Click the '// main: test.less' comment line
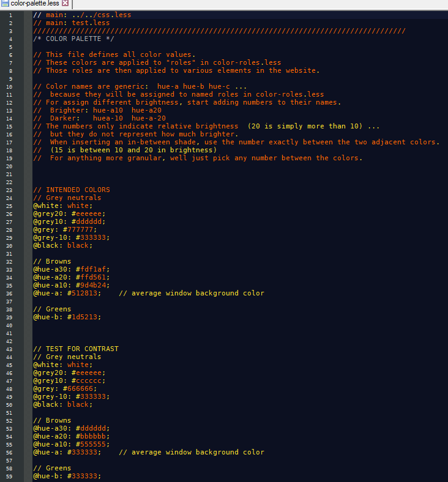The width and height of the screenshot is (448, 482). (72, 23)
